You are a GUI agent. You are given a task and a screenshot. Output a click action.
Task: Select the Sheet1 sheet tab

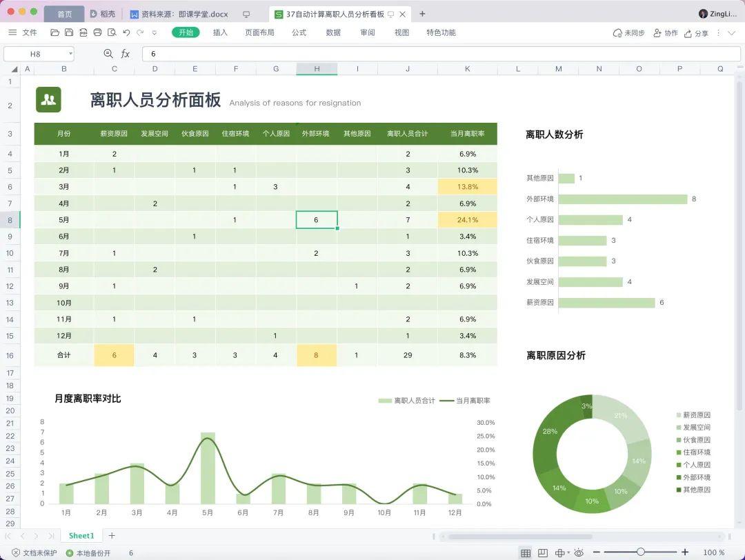81,535
